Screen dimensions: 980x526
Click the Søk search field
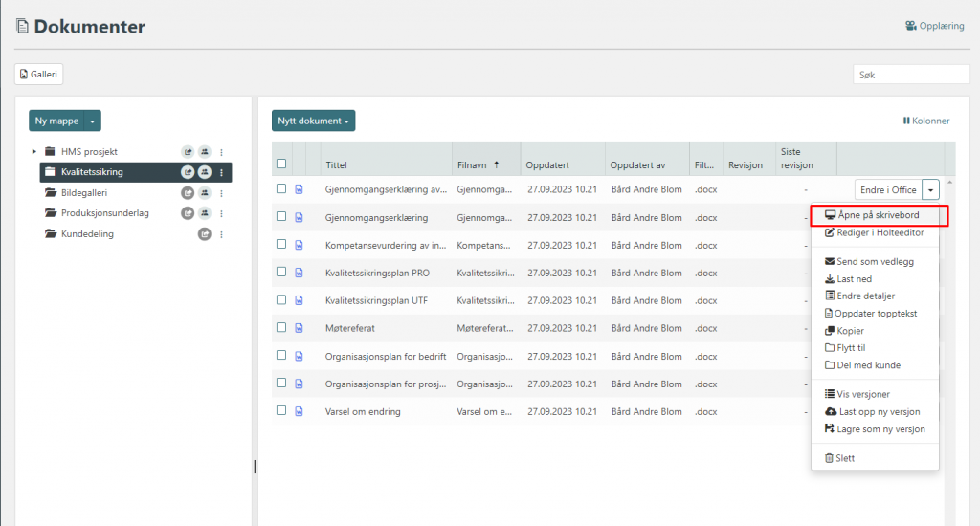point(910,74)
